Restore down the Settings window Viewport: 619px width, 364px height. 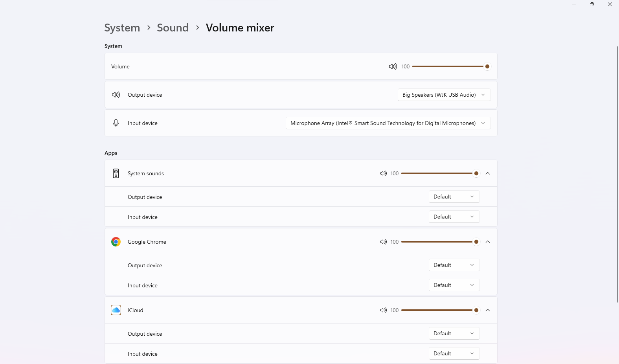pyautogui.click(x=592, y=4)
